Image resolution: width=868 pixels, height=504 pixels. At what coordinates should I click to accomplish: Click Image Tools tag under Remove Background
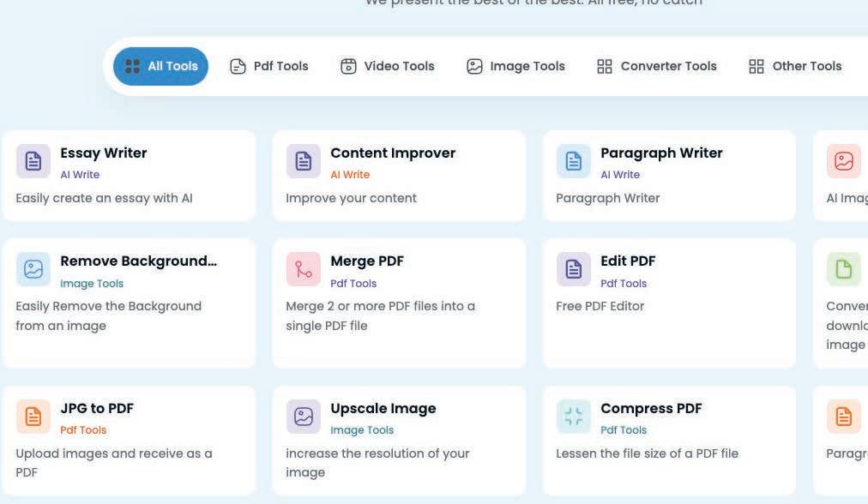[92, 283]
